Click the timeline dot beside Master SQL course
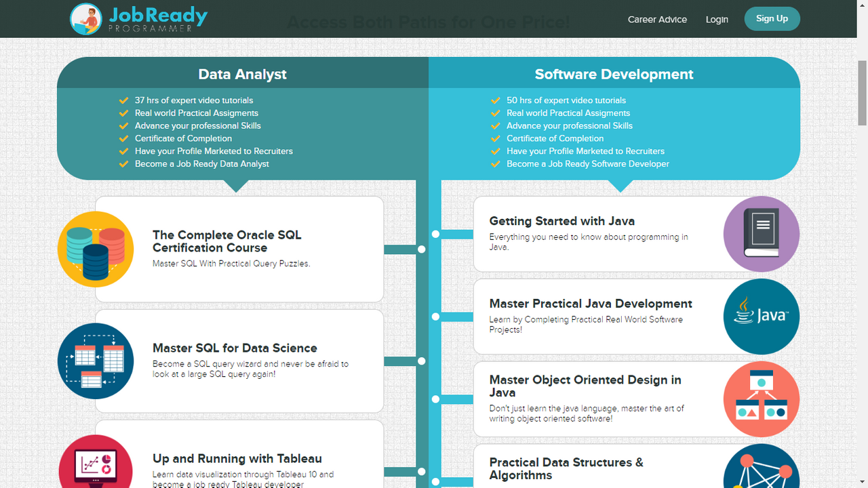Viewport: 868px width, 488px height. click(x=422, y=361)
